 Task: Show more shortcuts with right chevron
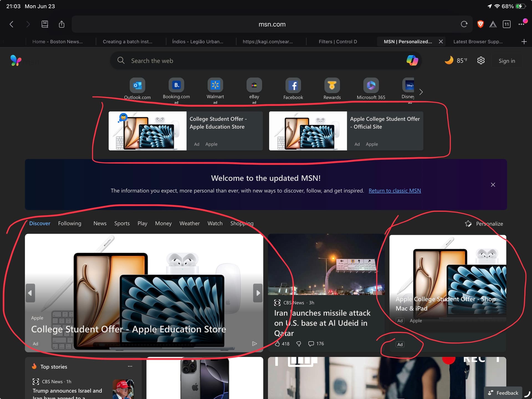[421, 92]
